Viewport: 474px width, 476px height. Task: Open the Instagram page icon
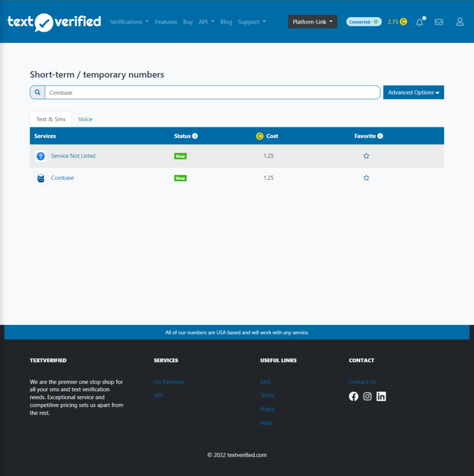pos(367,397)
